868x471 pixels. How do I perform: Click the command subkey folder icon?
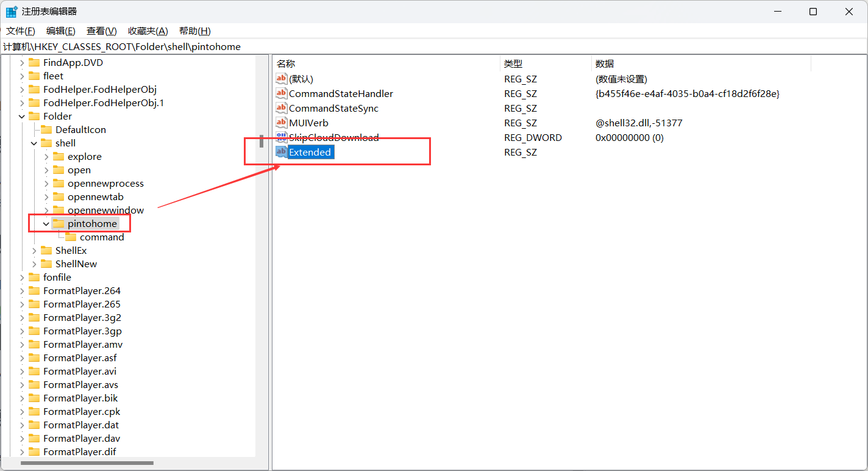pyautogui.click(x=71, y=237)
